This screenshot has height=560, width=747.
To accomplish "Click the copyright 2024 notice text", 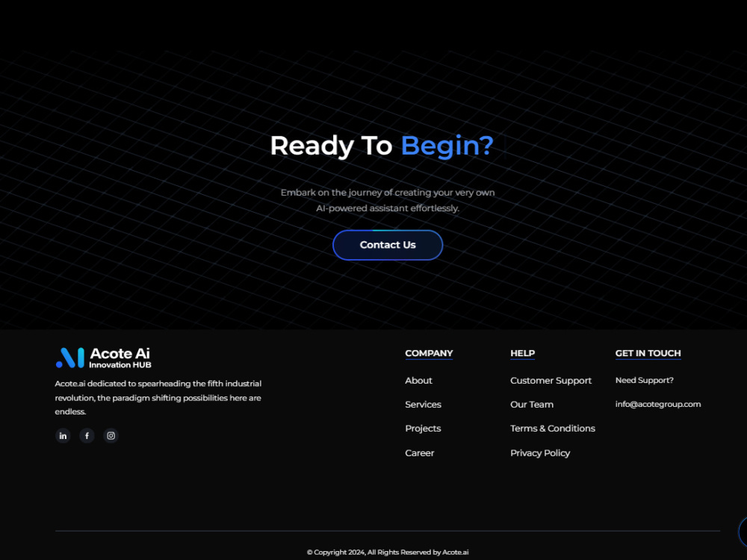I will (x=388, y=553).
